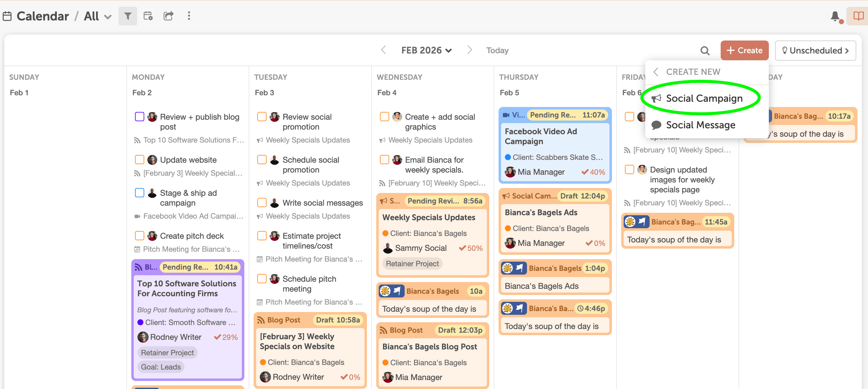The height and width of the screenshot is (389, 868).
Task: Click the 50% progress on Weekly Specials Updates
Action: (471, 248)
